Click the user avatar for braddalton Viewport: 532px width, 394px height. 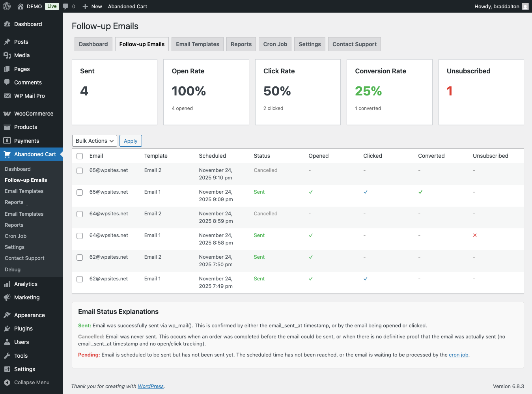point(525,6)
